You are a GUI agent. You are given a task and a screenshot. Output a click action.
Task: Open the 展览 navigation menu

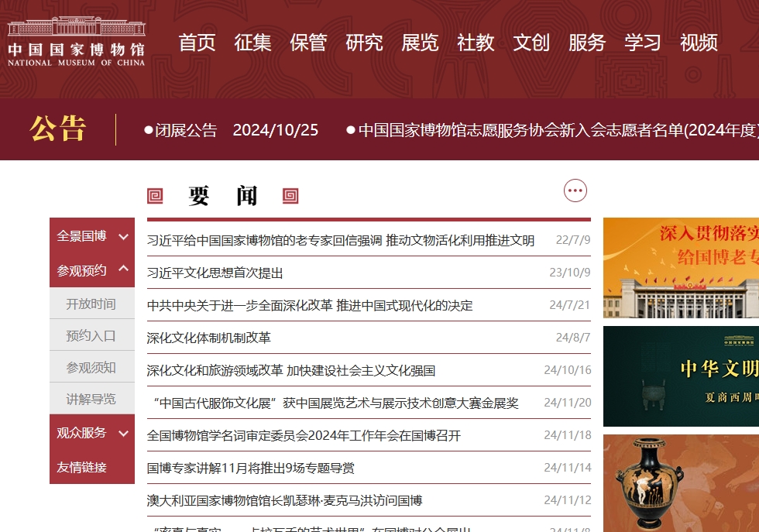421,43
